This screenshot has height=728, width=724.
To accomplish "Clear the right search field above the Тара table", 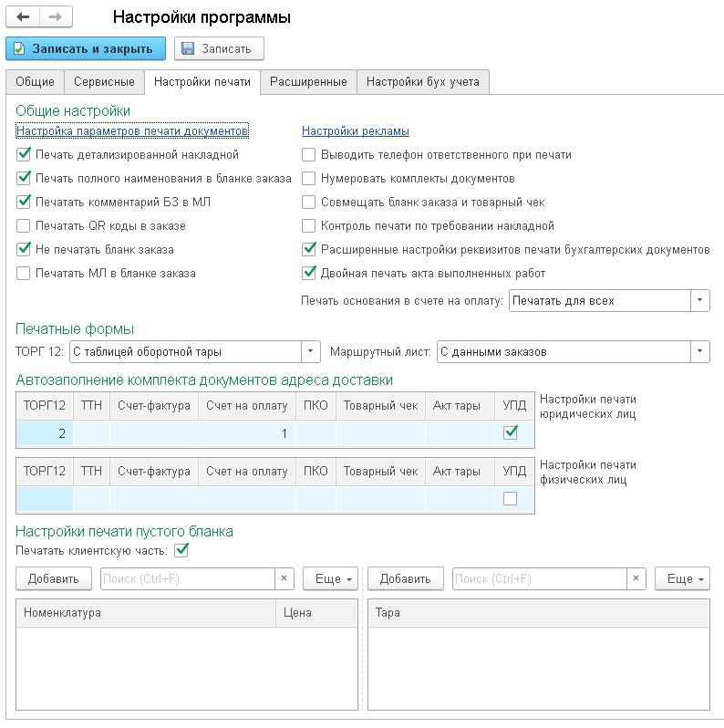I will 636,578.
